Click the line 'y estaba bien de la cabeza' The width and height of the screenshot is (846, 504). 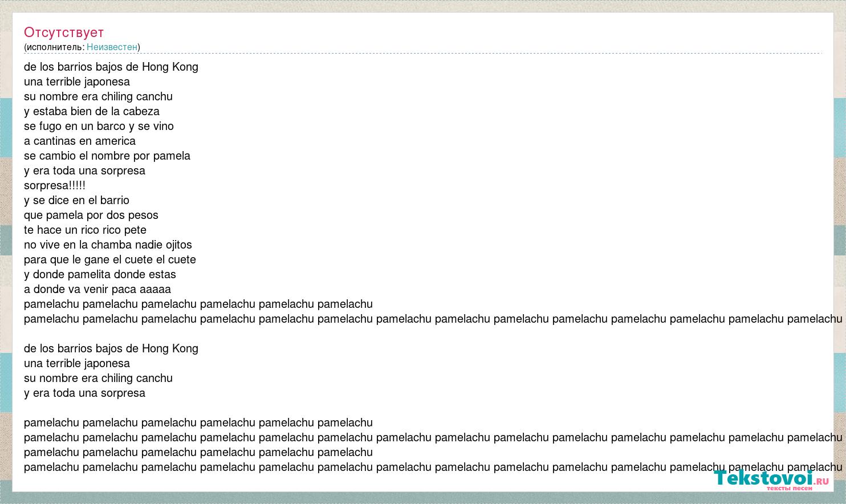point(92,111)
